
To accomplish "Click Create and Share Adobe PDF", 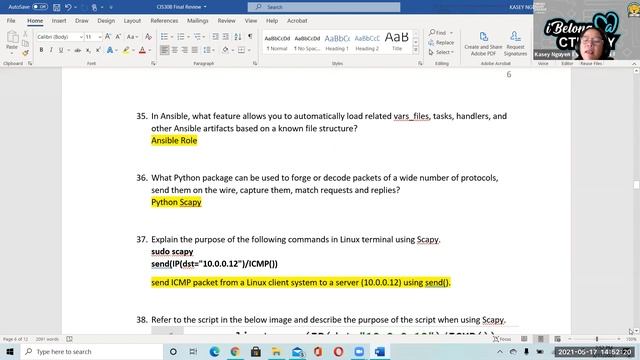I will 483,44.
